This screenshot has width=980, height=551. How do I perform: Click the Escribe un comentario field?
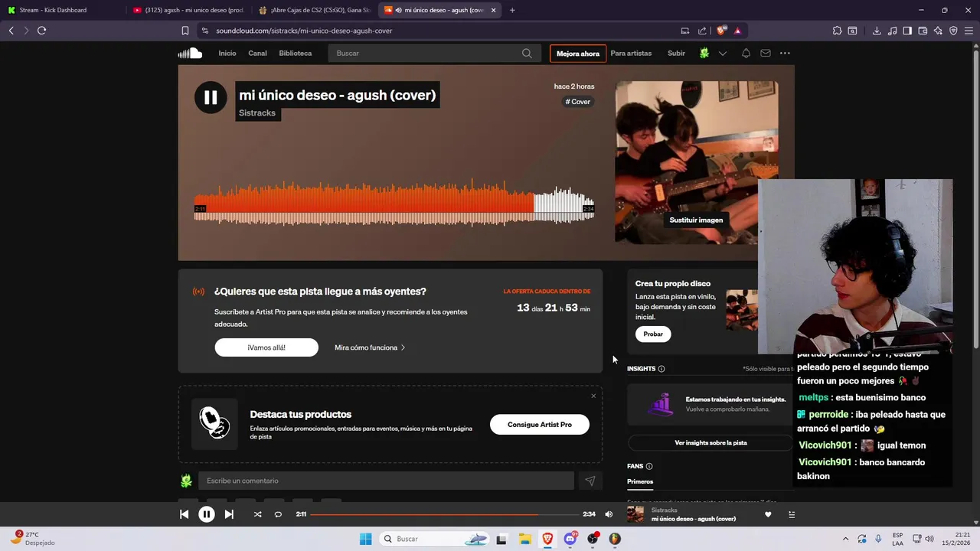tap(386, 481)
